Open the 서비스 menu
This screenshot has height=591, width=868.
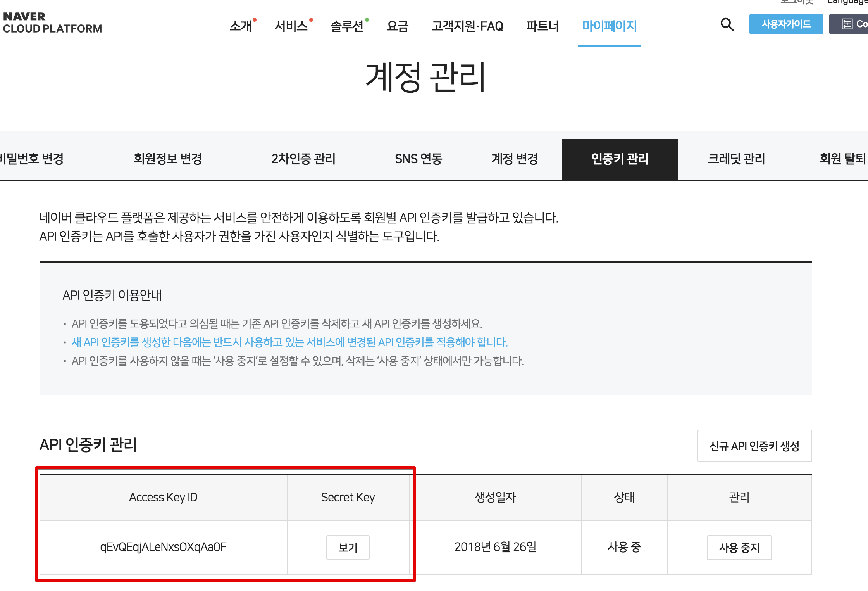(x=291, y=26)
